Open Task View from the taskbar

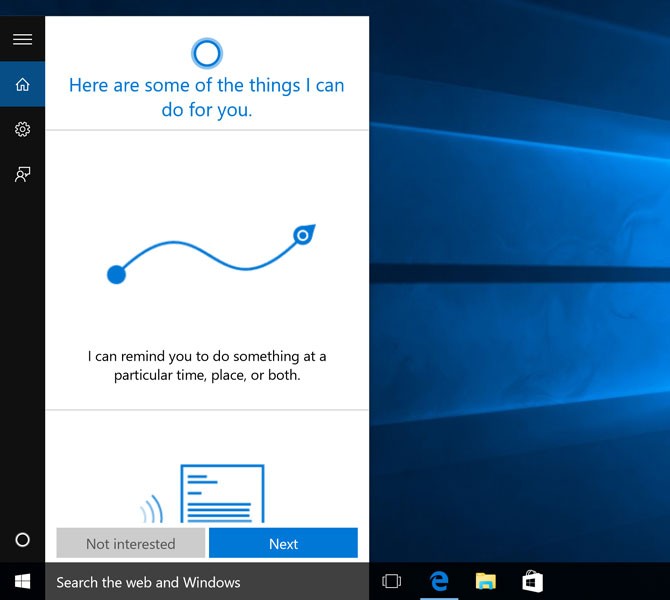tap(391, 581)
